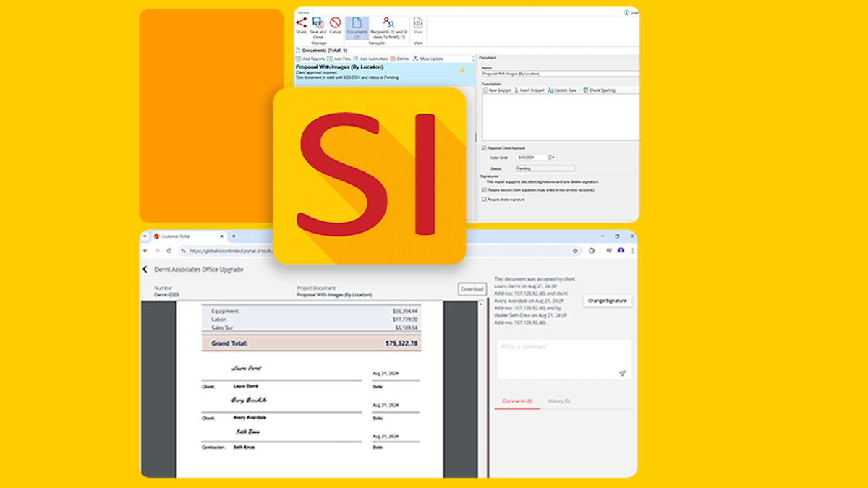Click the Equipment amount $56,394.44
Screen dimensions: 868x488
[405, 311]
